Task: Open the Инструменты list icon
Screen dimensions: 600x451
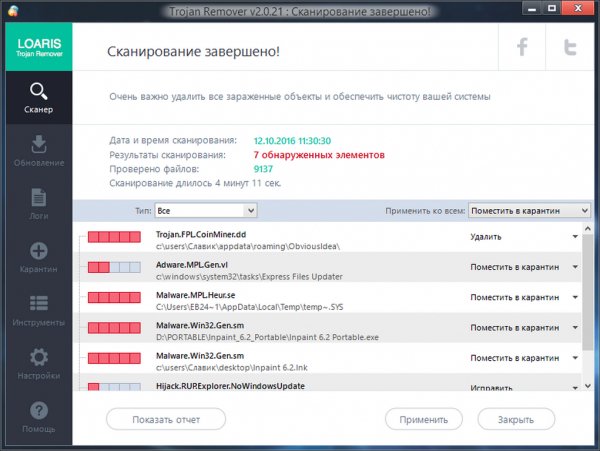Action: (x=39, y=303)
